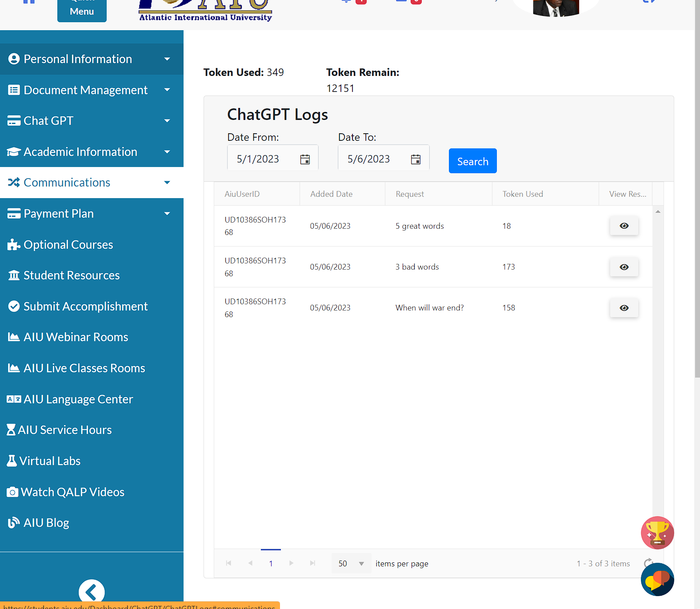Jump to last page arrow in pager
Viewport: 700px width, 609px height.
click(x=312, y=563)
